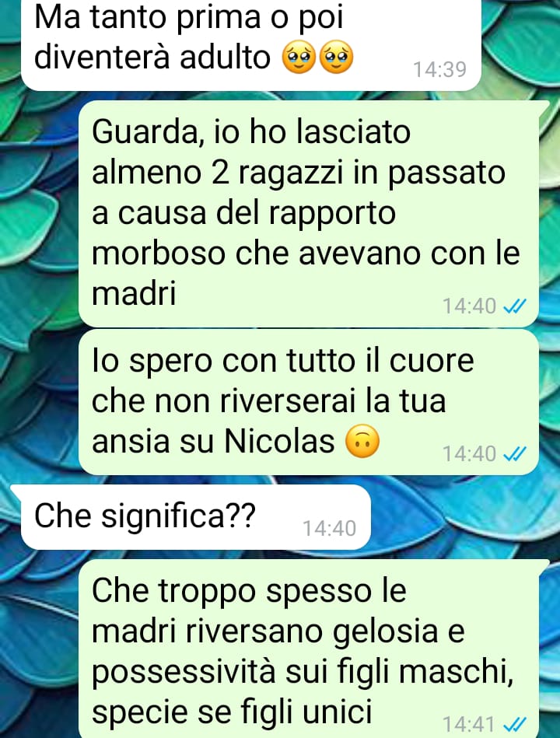Tap 'possessività' in the last message

pos(184,673)
